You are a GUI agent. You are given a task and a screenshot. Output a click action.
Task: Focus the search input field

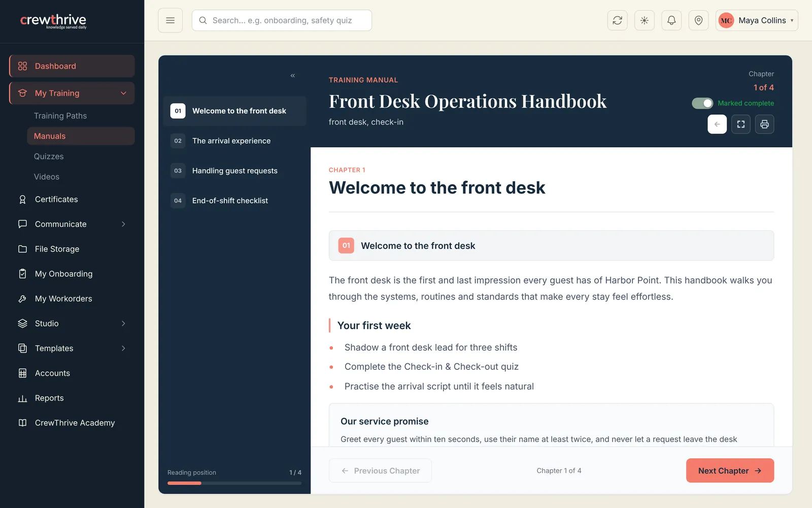[282, 20]
